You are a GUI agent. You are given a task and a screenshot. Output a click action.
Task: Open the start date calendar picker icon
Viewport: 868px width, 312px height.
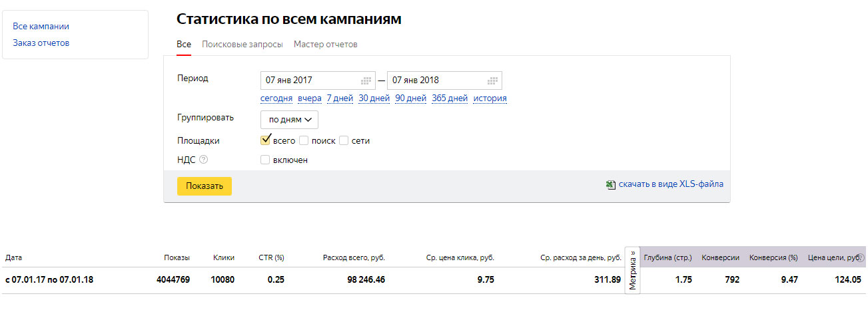[x=366, y=80]
